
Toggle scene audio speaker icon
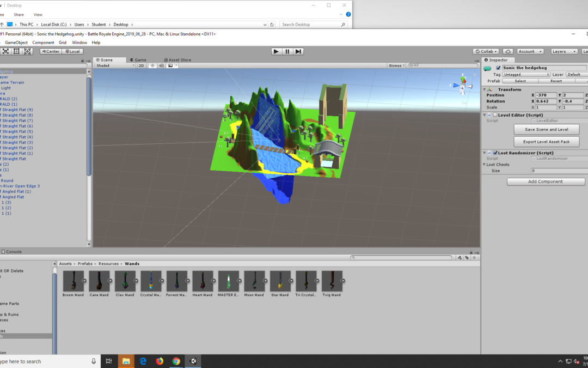(161, 65)
